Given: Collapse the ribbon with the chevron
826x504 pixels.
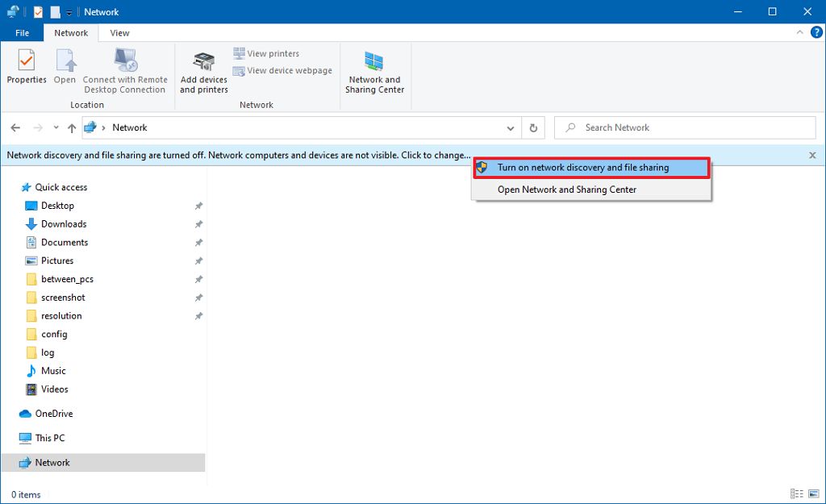Looking at the screenshot, I should pos(799,32).
